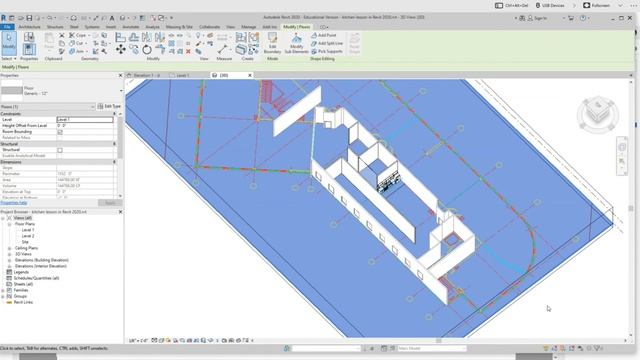Toggle the Room Bounding checkbox

click(60, 132)
